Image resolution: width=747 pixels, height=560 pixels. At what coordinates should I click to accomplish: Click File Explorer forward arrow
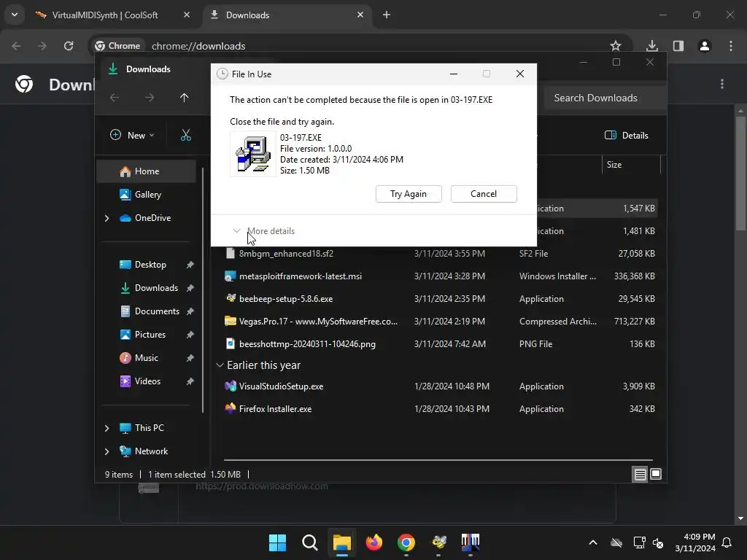(x=150, y=98)
